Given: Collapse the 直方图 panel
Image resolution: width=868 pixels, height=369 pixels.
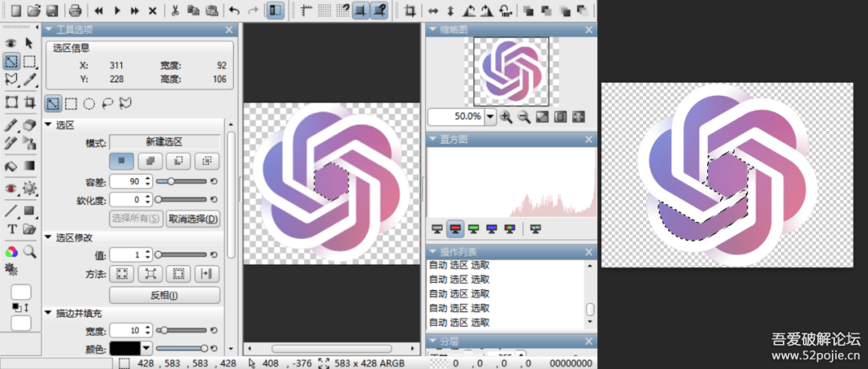Looking at the screenshot, I should click(x=432, y=140).
